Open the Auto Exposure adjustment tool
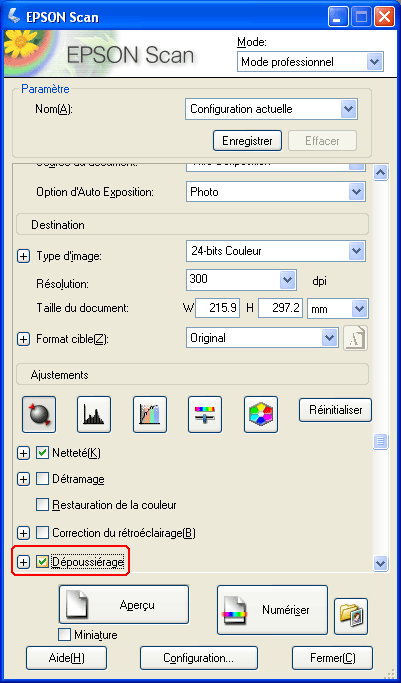401x683 pixels. pyautogui.click(x=39, y=414)
